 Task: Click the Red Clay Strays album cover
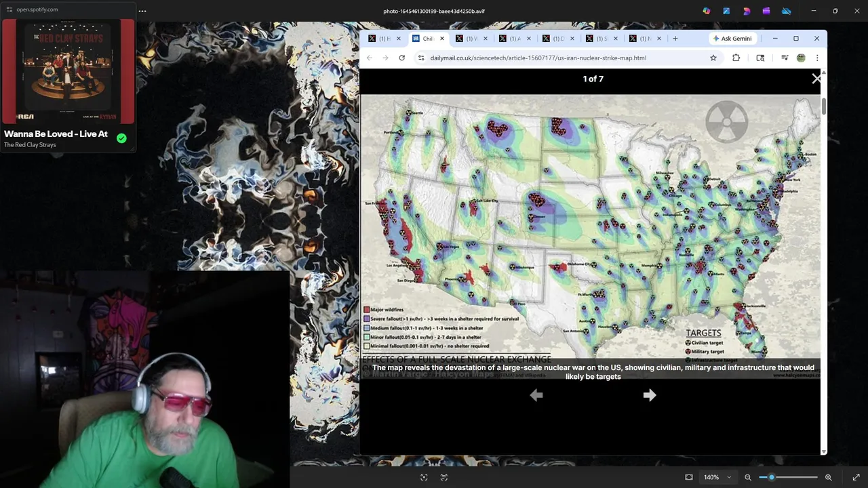pyautogui.click(x=68, y=71)
